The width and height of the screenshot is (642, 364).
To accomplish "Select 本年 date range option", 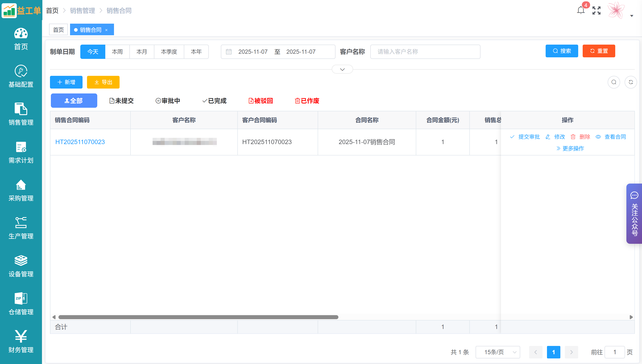I will coord(196,52).
